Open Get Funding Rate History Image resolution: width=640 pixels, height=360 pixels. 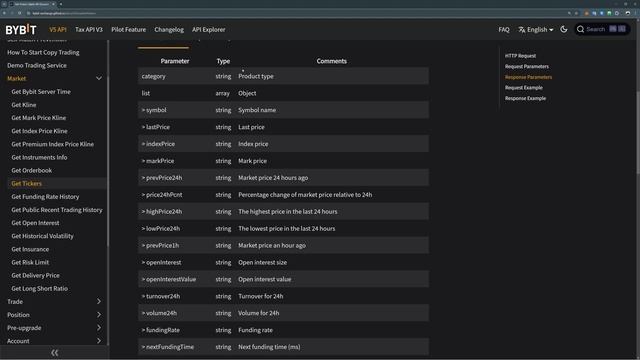tap(45, 197)
